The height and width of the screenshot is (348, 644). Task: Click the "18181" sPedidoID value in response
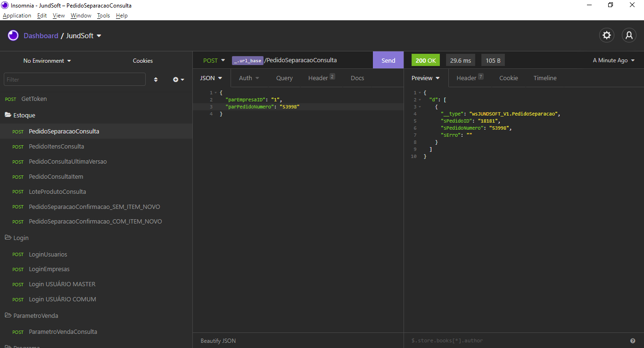tap(488, 121)
